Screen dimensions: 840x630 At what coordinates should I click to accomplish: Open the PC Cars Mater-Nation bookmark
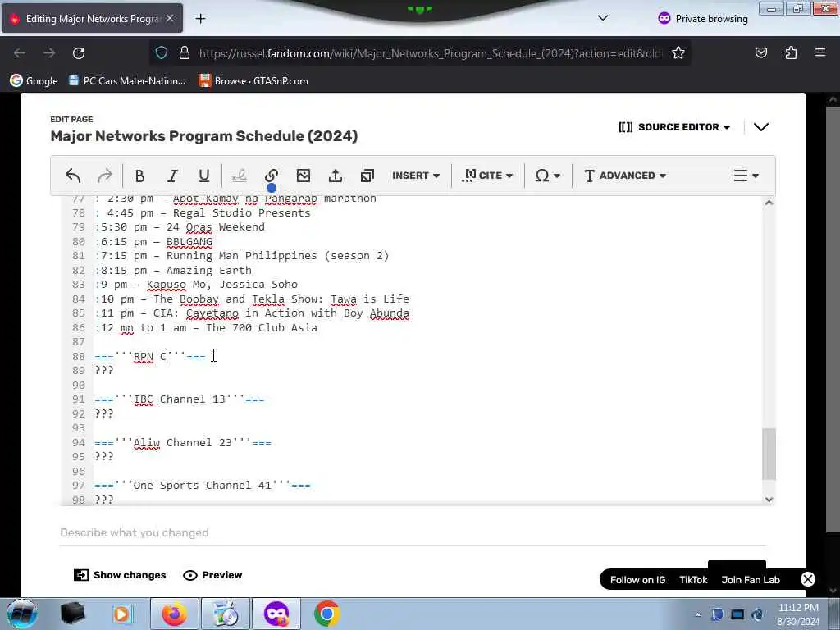(x=127, y=81)
